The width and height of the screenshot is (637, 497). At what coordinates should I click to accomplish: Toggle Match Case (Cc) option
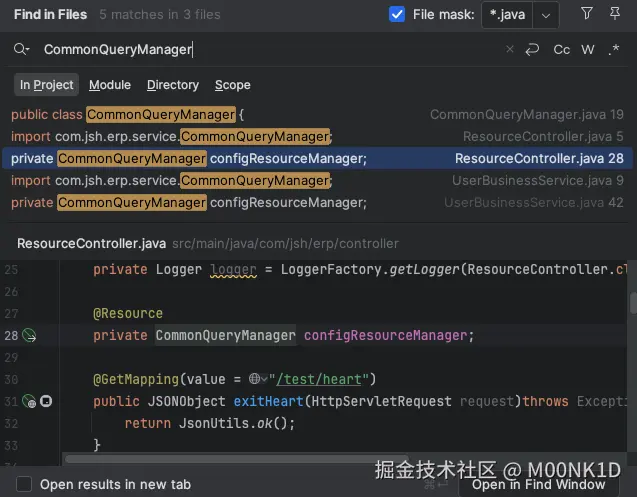(x=561, y=50)
